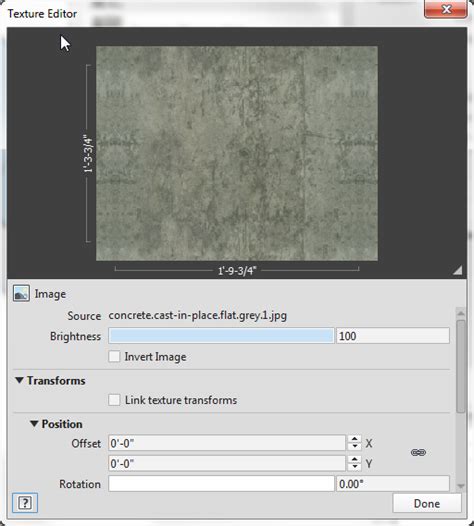Close the Texture Editor window
The height and width of the screenshot is (526, 474).
pos(445,9)
